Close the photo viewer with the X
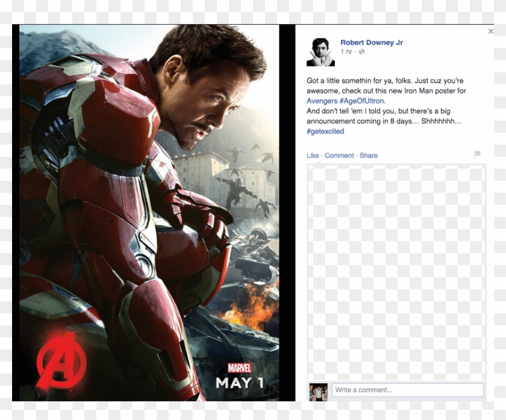The image size is (506, 420). (490, 31)
